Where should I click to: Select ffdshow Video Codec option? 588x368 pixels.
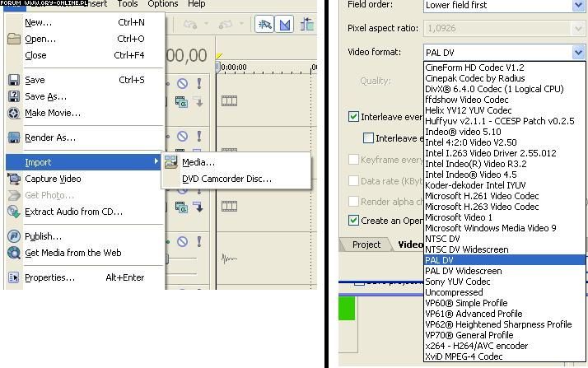pos(504,100)
